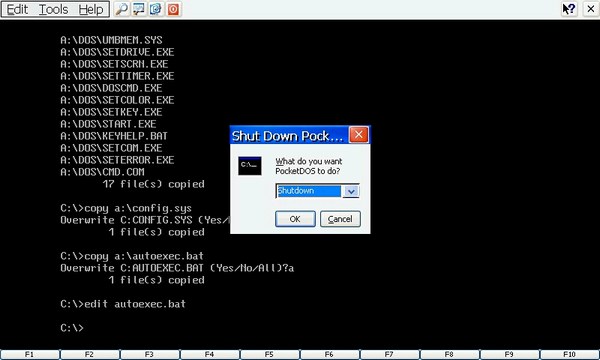Click the F3 function key button
This screenshot has height=360, width=600.
tap(150, 355)
